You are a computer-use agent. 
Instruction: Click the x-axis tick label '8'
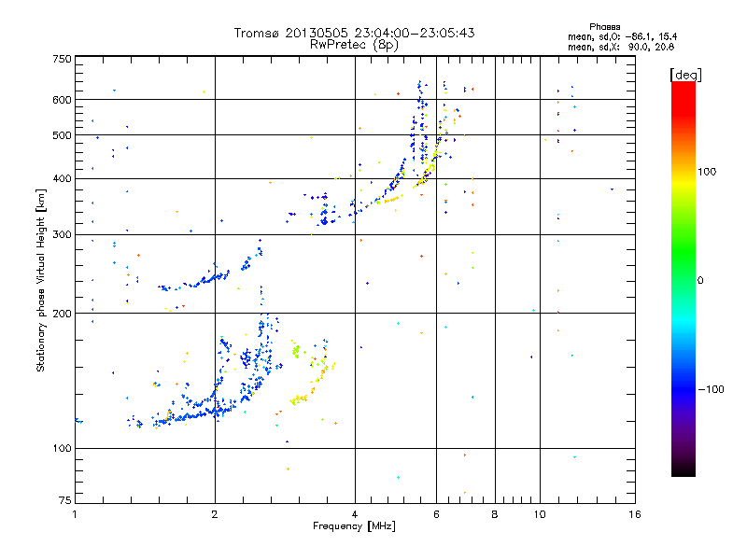click(x=495, y=514)
